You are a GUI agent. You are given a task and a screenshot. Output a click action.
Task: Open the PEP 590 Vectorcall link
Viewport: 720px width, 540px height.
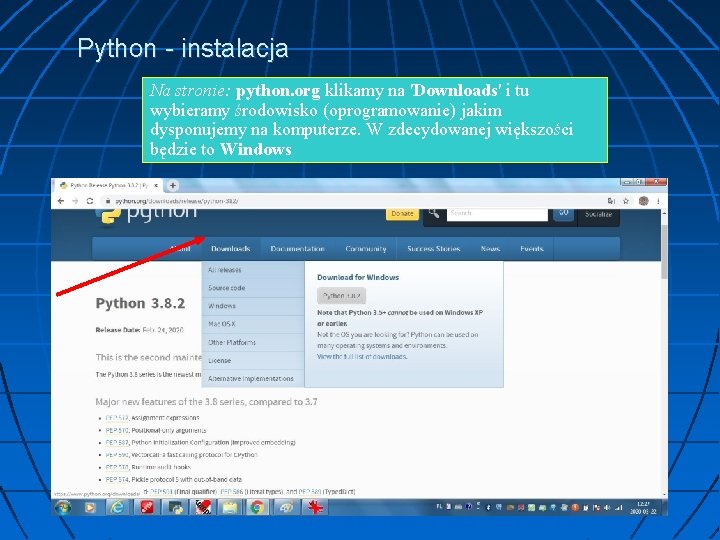click(117, 455)
